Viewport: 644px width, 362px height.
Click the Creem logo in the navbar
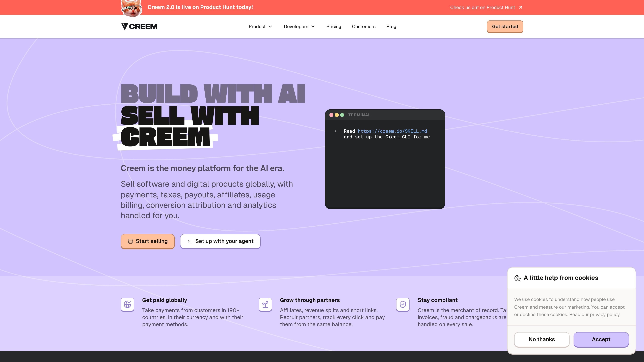[139, 26]
